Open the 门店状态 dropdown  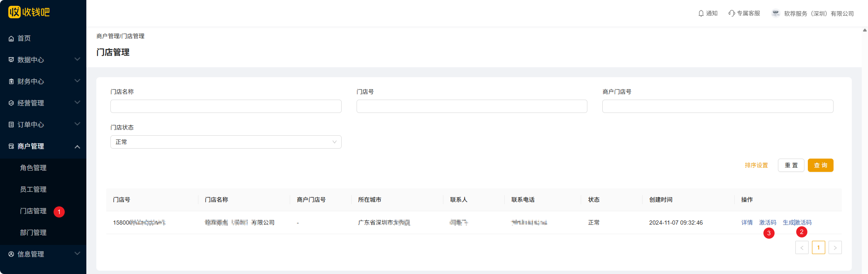(x=226, y=142)
